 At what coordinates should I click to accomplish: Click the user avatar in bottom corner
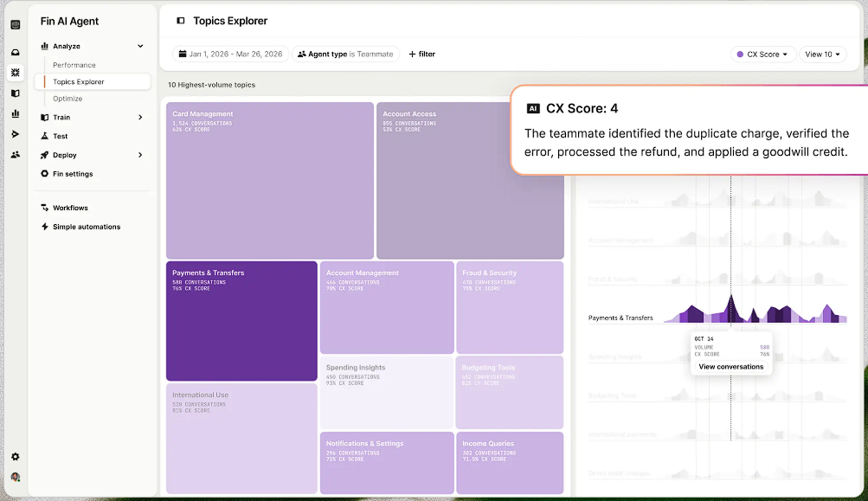coord(15,477)
